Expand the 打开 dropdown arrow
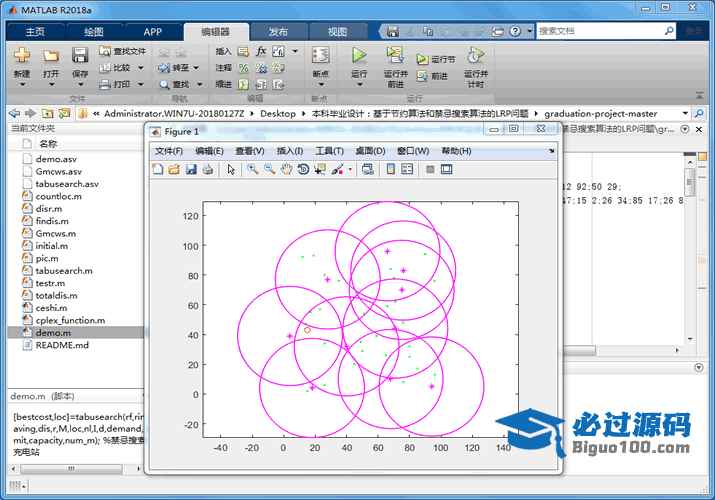This screenshot has height=500, width=715. pyautogui.click(x=51, y=85)
